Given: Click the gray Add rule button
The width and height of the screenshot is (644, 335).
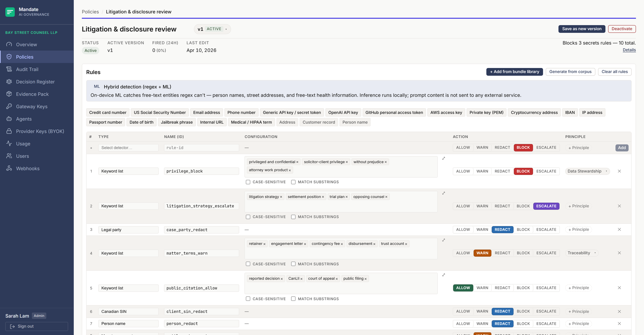Looking at the screenshot, I should coord(622,148).
